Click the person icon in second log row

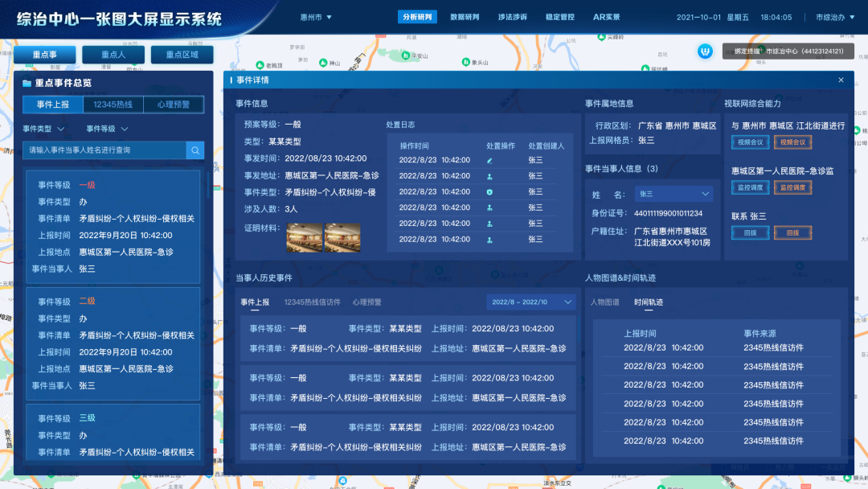coord(489,176)
